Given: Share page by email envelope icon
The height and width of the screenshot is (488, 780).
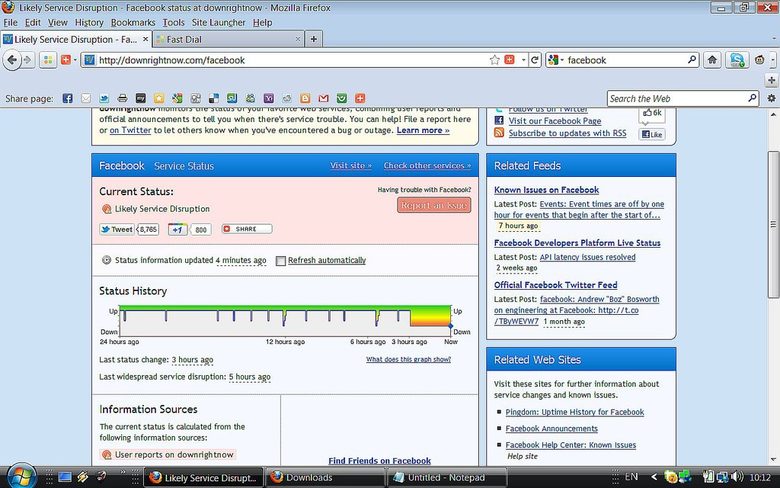Looking at the screenshot, I should (86, 98).
